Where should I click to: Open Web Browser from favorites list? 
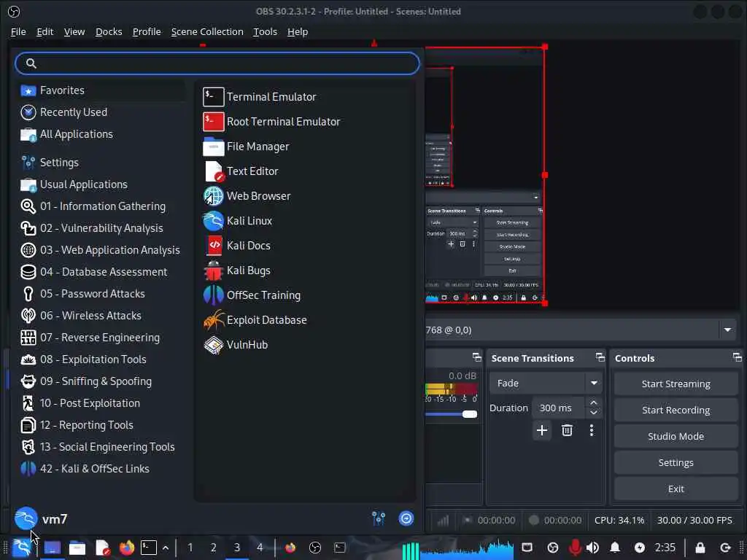(247, 195)
